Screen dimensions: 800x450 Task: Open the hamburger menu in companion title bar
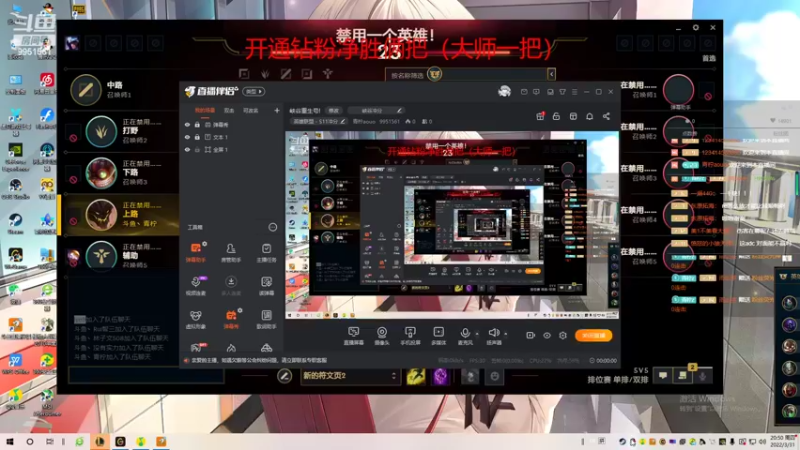pyautogui.click(x=574, y=92)
